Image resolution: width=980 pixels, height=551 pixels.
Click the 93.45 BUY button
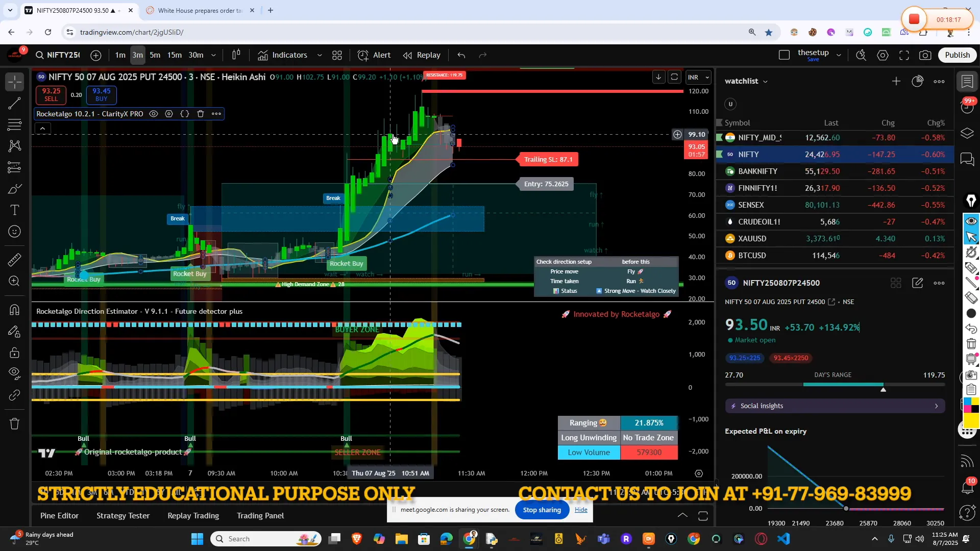(102, 95)
